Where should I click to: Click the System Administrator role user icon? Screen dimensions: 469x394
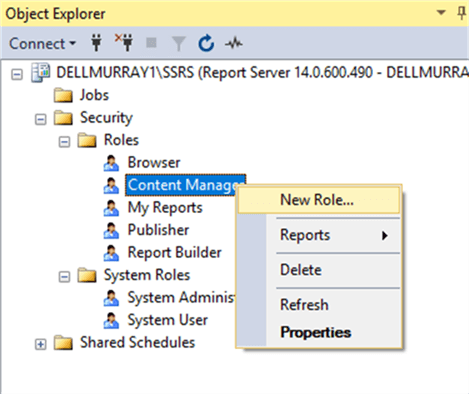coord(111,298)
